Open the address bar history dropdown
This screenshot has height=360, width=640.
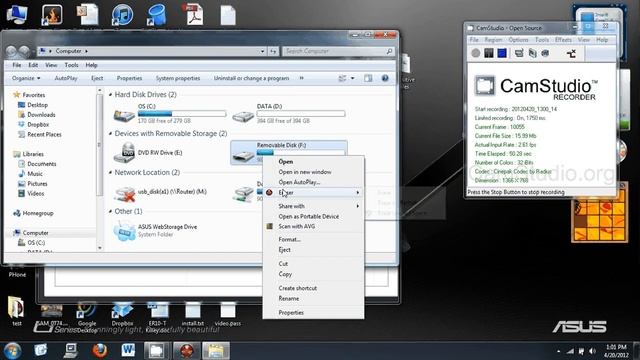pyautogui.click(x=262, y=51)
